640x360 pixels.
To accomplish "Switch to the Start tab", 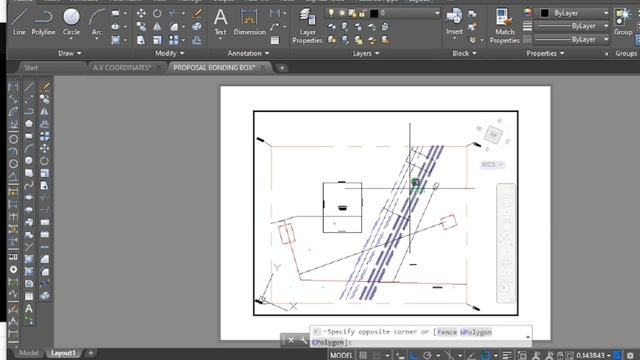I will (x=31, y=68).
